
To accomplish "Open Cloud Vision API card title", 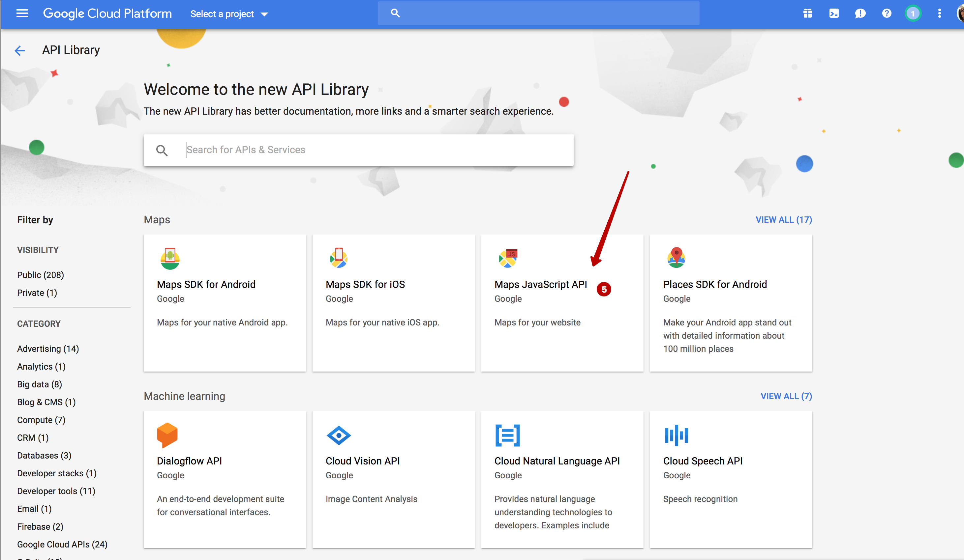I will pos(362,461).
